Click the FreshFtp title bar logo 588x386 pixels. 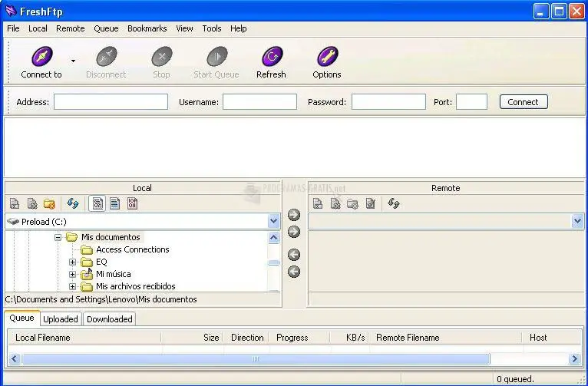coord(11,11)
